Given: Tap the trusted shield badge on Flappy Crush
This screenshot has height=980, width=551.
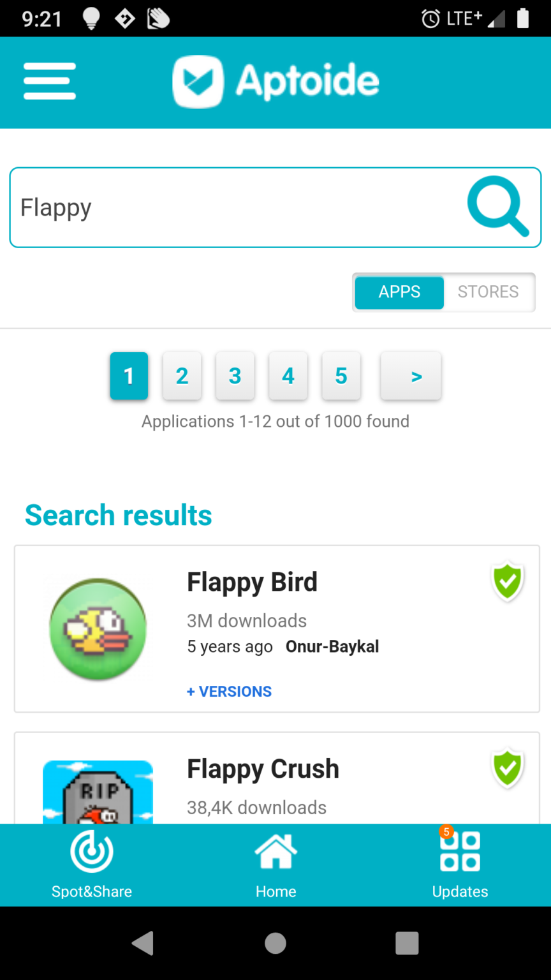Looking at the screenshot, I should pyautogui.click(x=508, y=768).
